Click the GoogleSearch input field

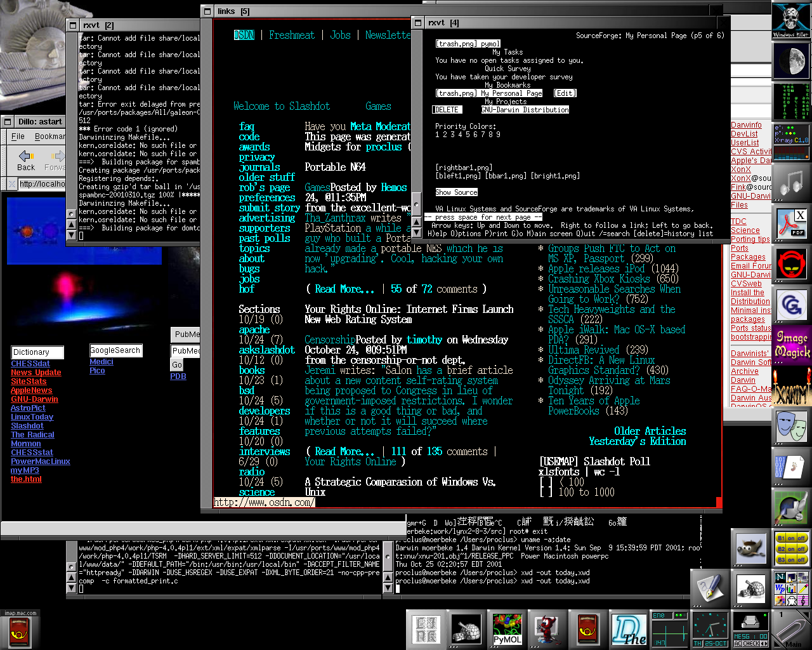click(x=115, y=350)
